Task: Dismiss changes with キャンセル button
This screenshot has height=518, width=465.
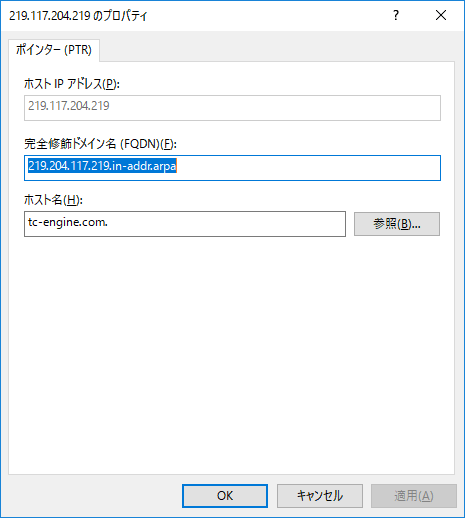Action: pos(320,496)
